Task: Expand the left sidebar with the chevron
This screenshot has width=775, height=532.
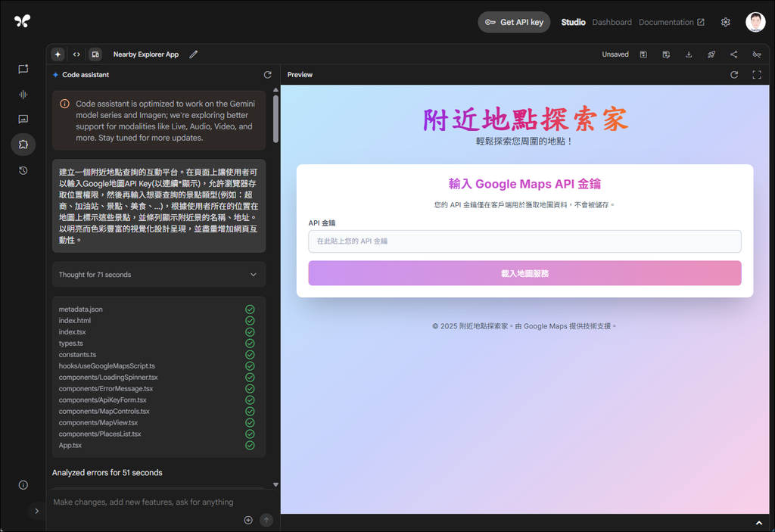Action: coord(36,512)
